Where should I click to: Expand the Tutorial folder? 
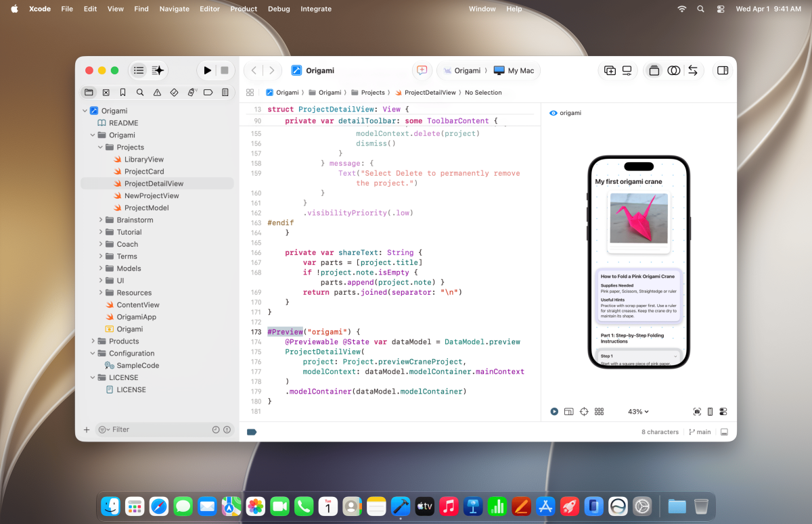(101, 233)
